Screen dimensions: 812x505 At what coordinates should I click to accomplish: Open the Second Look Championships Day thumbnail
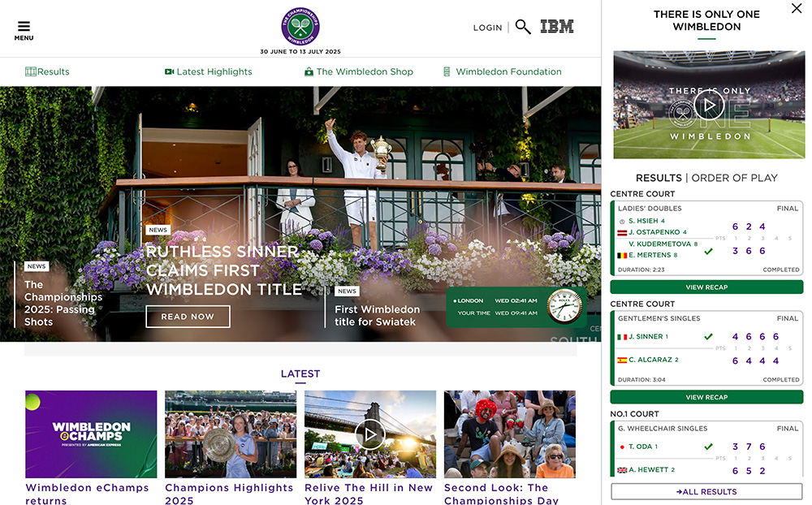(x=510, y=434)
